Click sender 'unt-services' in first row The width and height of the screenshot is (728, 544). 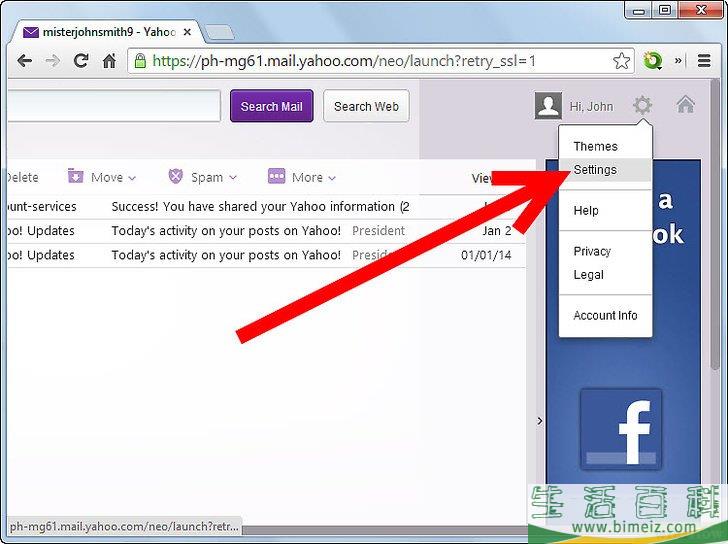point(42,207)
